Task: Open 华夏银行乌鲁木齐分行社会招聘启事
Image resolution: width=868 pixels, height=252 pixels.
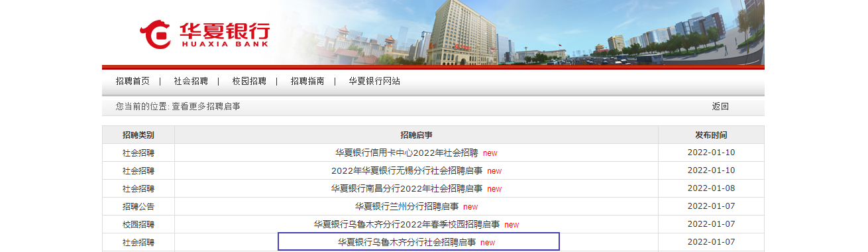Action: tap(407, 242)
